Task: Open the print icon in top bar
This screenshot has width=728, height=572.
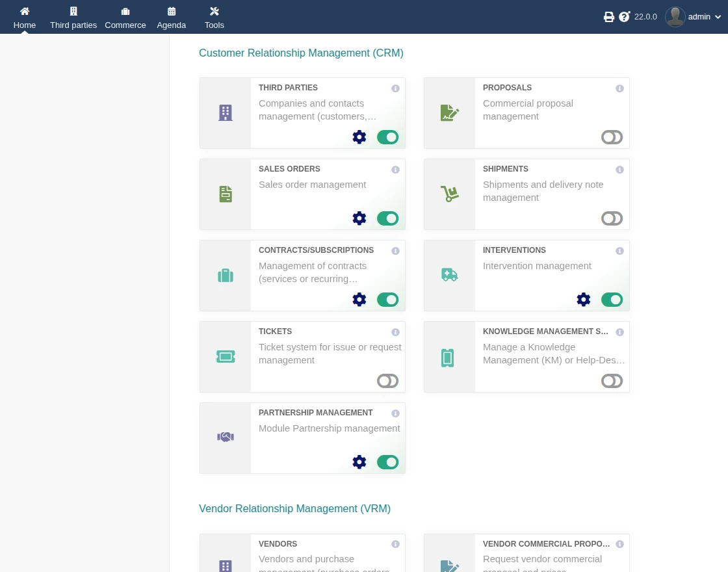Action: 609,17
